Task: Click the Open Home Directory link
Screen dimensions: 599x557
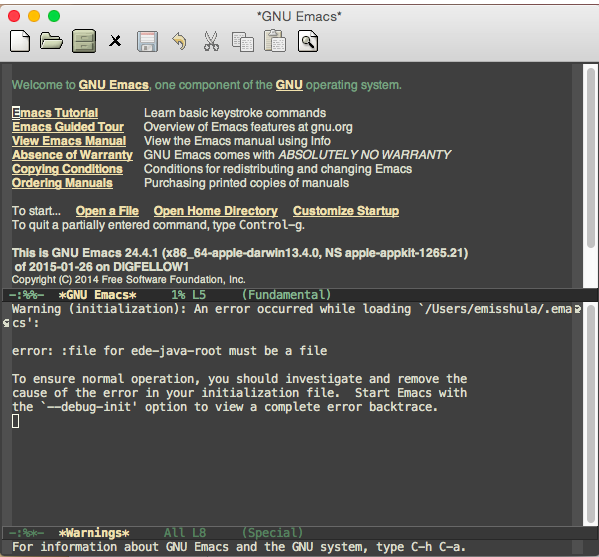Action: (216, 211)
